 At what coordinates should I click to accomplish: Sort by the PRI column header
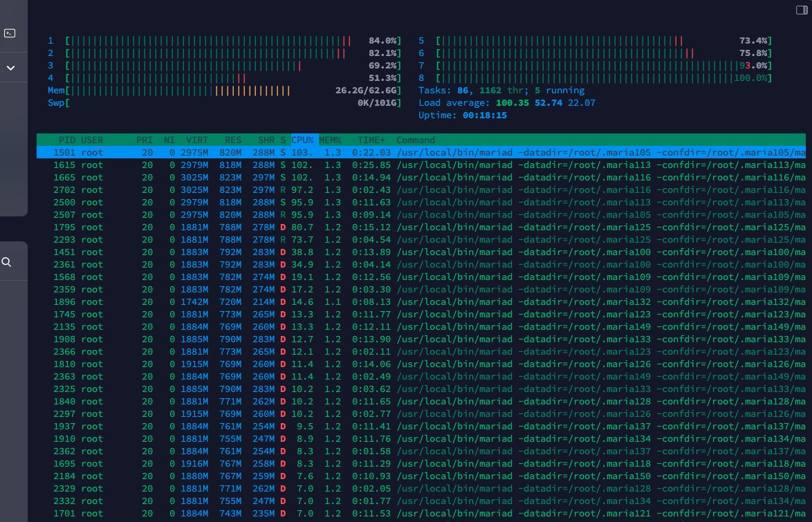point(145,140)
